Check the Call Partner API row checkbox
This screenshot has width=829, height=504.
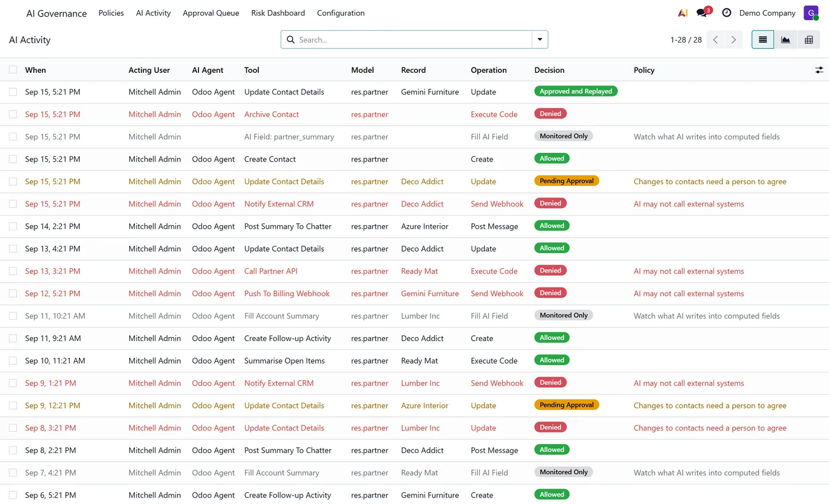point(13,271)
